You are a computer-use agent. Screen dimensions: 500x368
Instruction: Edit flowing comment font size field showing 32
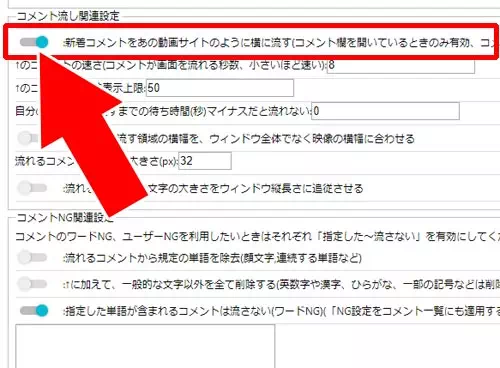[x=205, y=161]
